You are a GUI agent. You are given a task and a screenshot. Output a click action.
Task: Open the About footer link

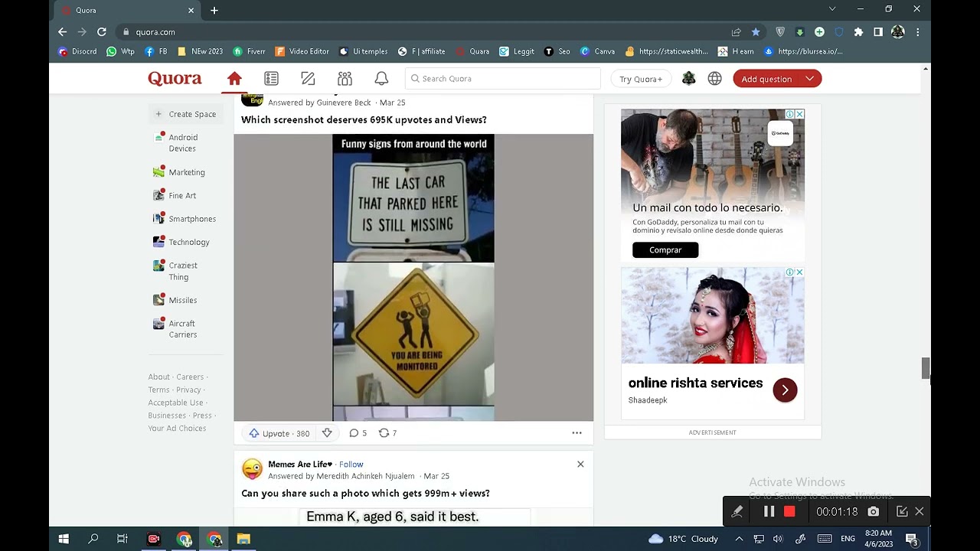click(158, 377)
